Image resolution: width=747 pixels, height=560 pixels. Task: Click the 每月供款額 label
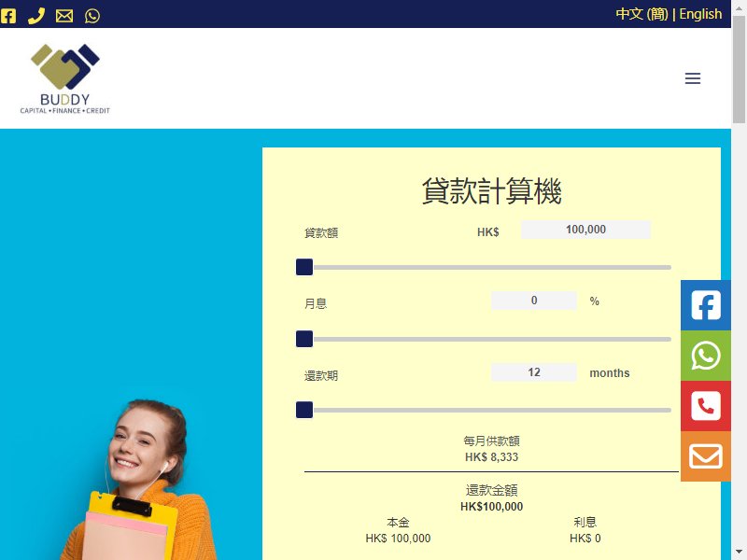pos(492,441)
